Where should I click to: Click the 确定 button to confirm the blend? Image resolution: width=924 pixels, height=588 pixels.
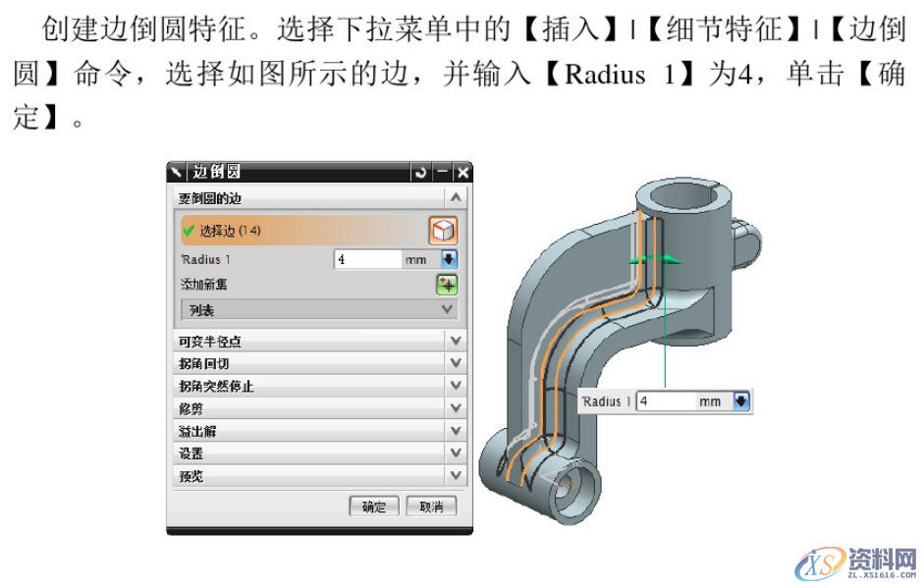tap(374, 506)
